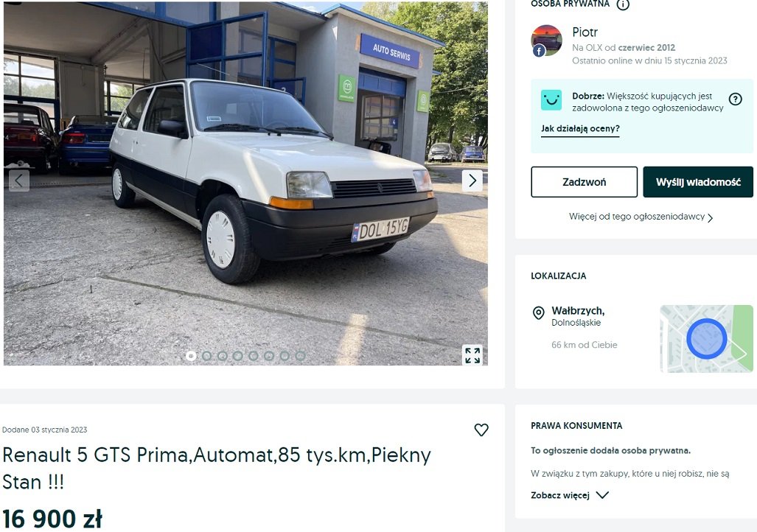Click the smiley rating icon
The height and width of the screenshot is (532, 757).
[x=551, y=100]
